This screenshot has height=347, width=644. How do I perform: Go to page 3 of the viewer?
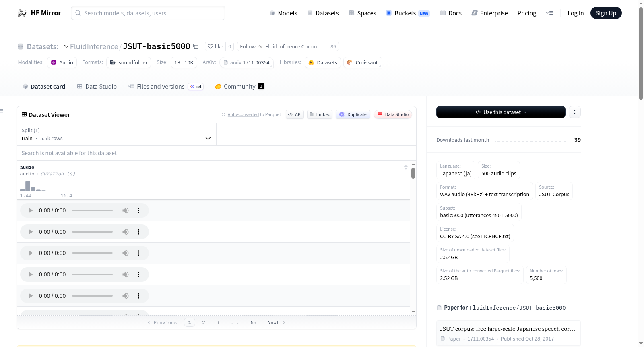coord(218,322)
